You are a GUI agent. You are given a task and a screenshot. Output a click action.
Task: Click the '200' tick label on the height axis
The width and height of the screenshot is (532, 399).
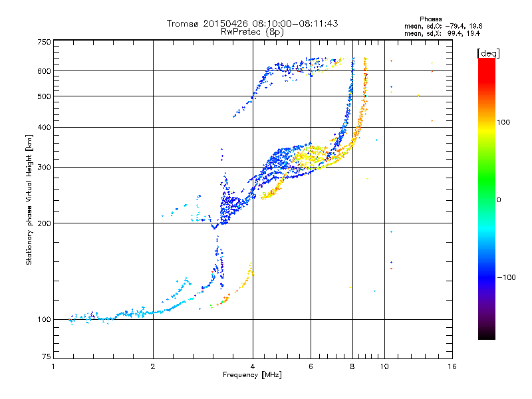tap(44, 223)
